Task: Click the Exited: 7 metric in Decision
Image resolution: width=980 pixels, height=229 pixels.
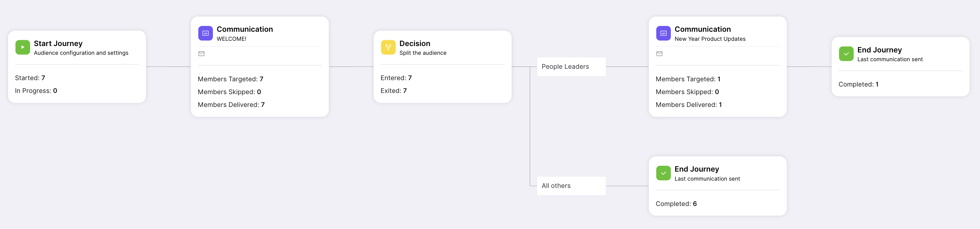Action: click(393, 91)
